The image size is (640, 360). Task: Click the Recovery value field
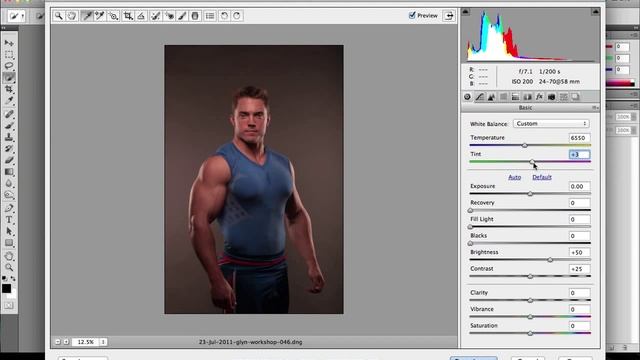tap(579, 203)
